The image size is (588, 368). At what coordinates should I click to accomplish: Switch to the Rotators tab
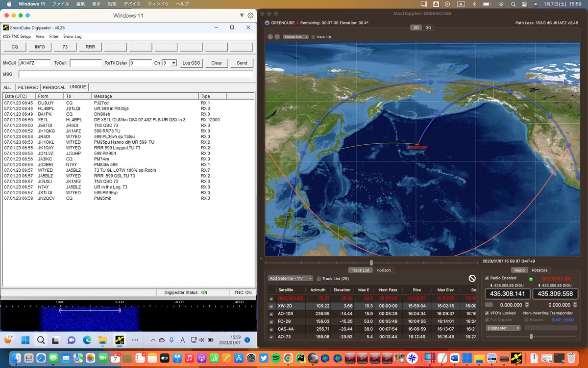pos(539,270)
